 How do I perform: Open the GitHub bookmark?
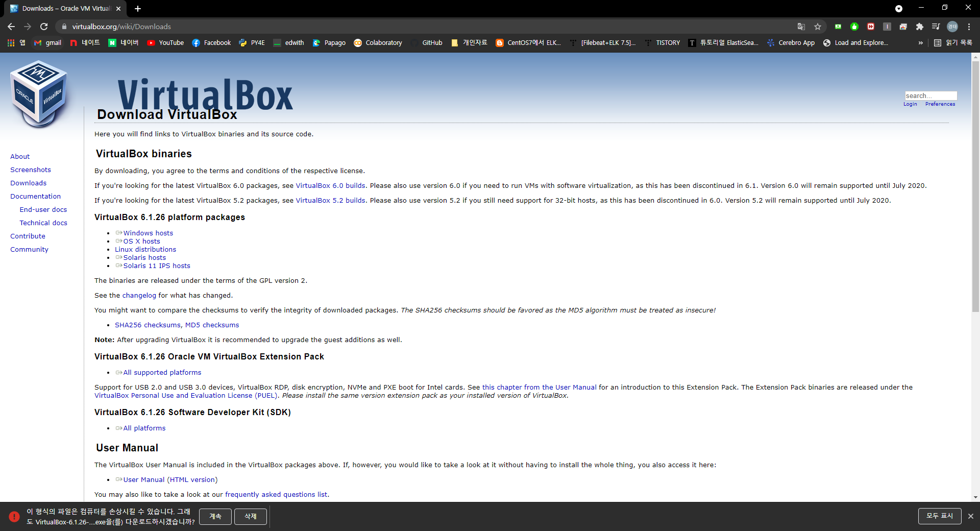(426, 43)
